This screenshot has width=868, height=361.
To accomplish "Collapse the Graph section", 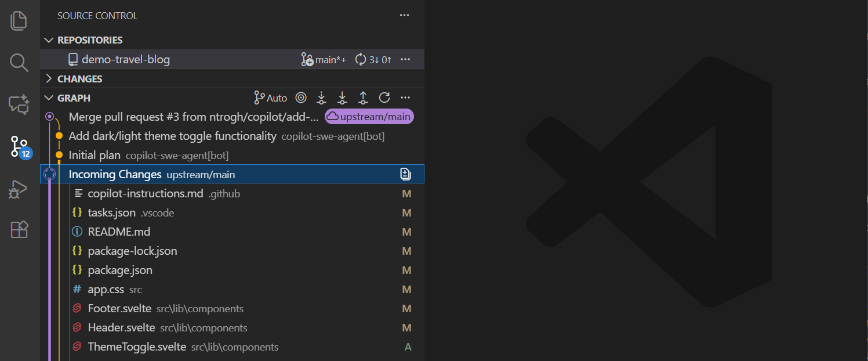I will 48,98.
